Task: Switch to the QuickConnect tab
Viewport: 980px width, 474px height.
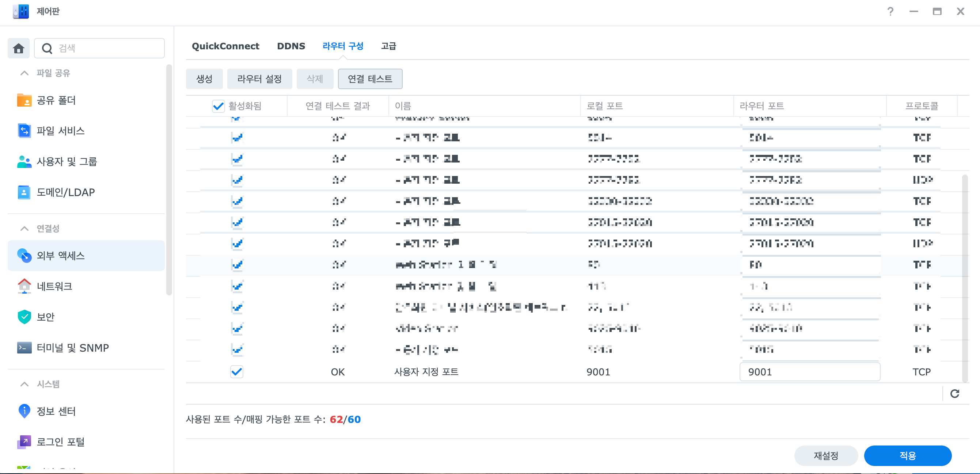Action: tap(225, 46)
